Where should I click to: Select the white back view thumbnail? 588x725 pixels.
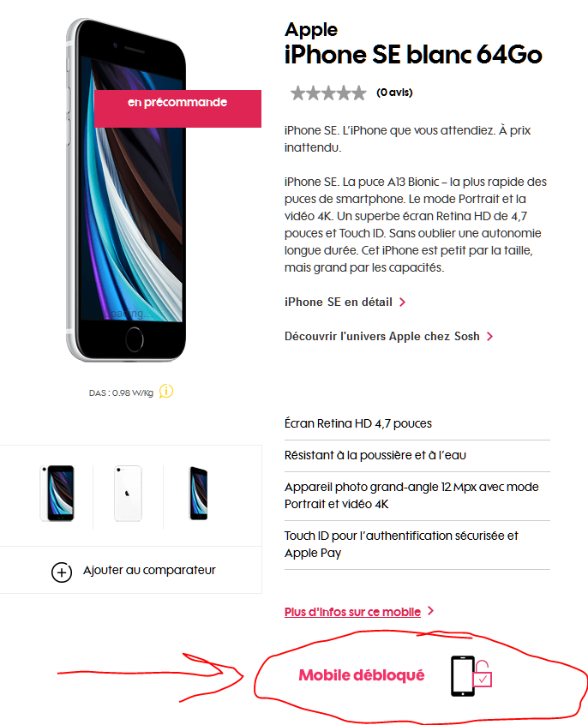(x=129, y=494)
